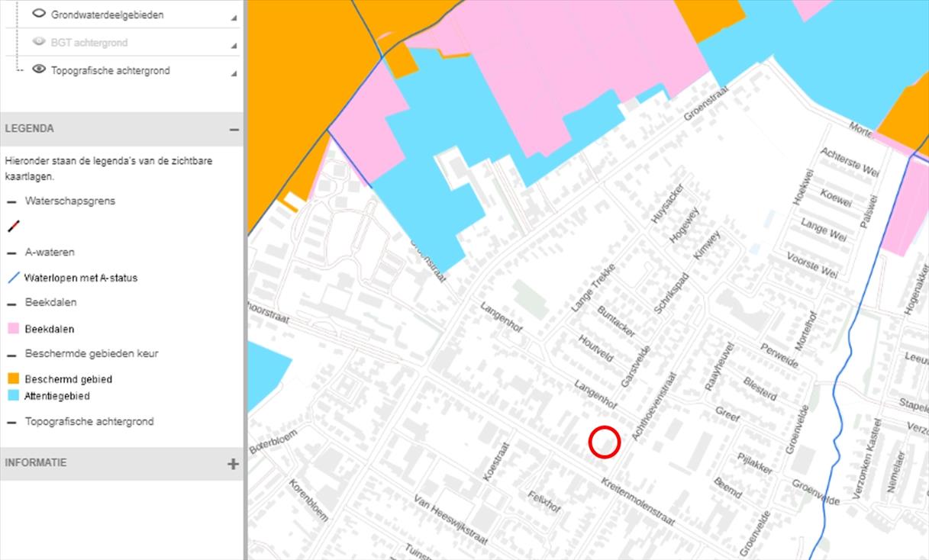Collapse Topografische achtergrond legend entry
This screenshot has width=929, height=560.
click(11, 422)
